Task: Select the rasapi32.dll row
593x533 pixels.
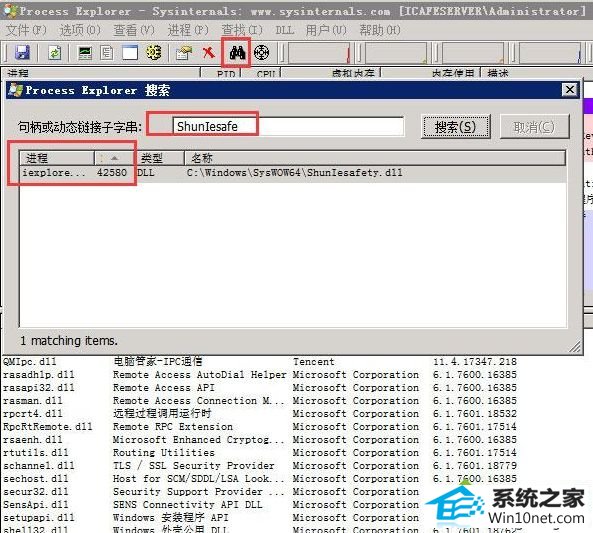Action: [x=259, y=387]
